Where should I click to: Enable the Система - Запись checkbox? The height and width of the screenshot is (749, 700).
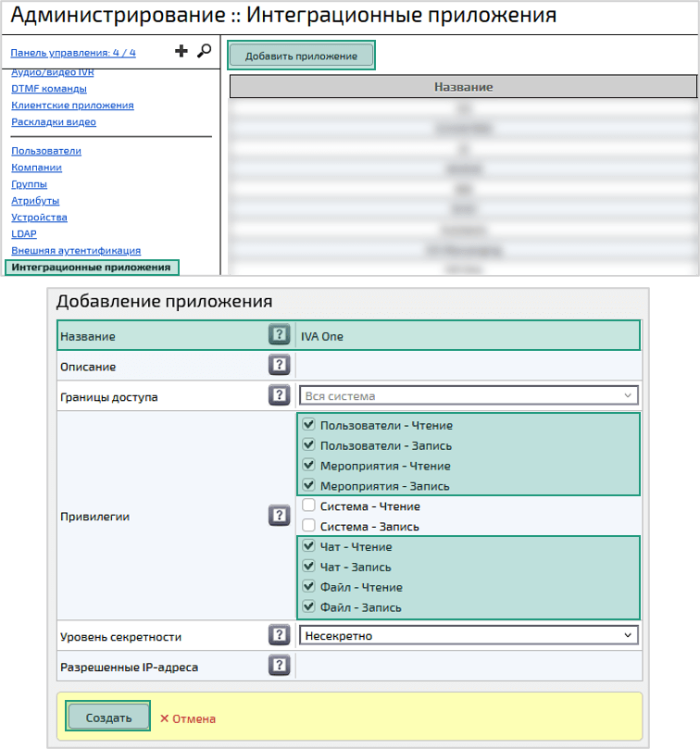(x=309, y=527)
